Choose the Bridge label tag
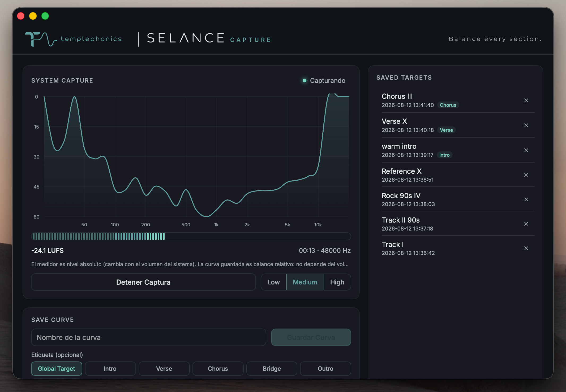566x392 pixels. pos(272,369)
